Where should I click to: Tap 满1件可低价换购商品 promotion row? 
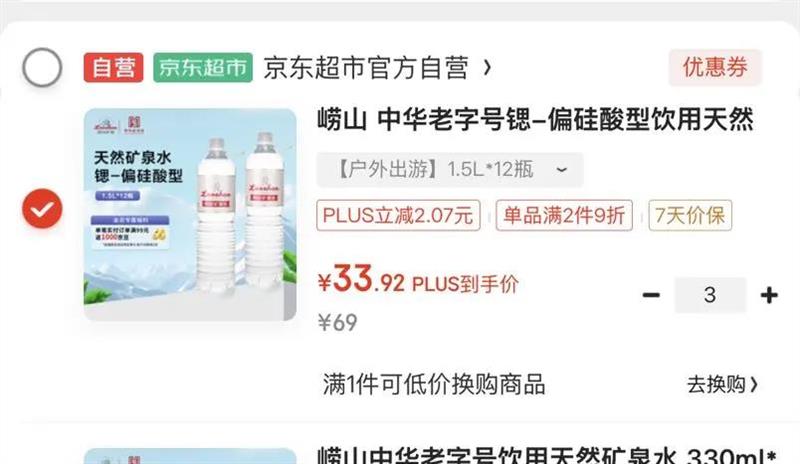540,384
